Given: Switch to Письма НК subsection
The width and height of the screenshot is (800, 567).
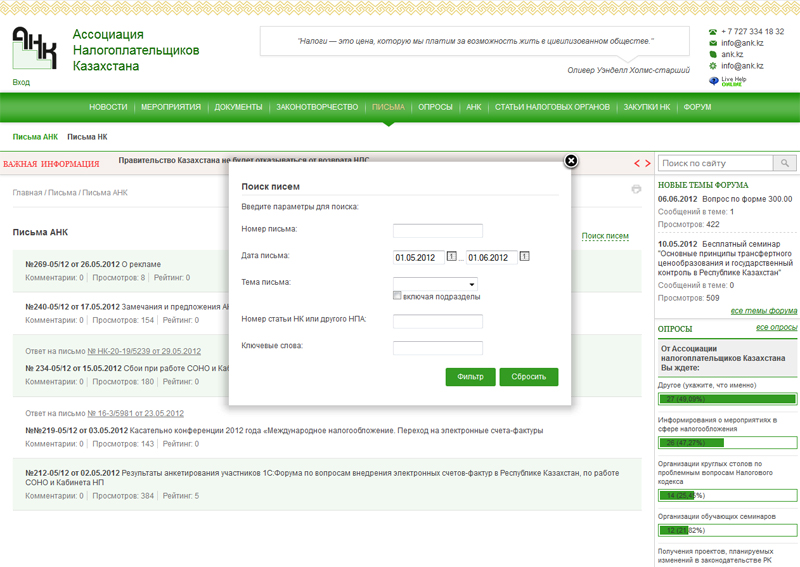Looking at the screenshot, I should (x=87, y=136).
